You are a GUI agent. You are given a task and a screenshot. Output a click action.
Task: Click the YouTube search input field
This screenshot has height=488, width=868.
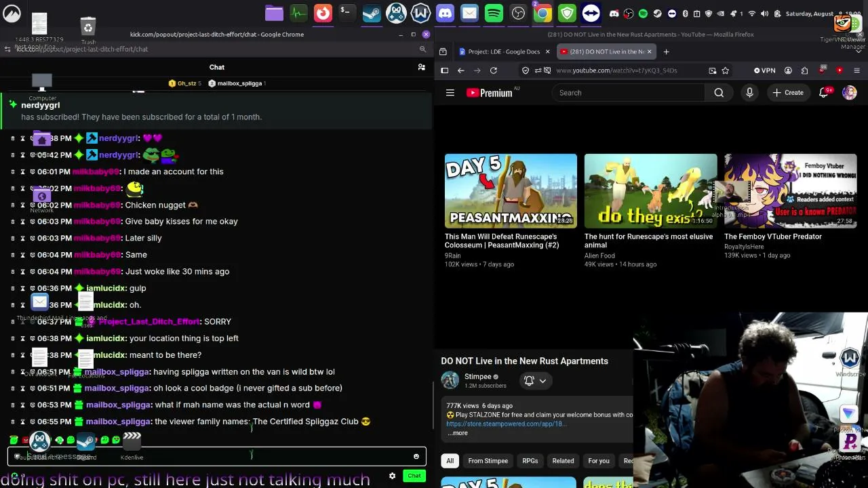(x=627, y=93)
